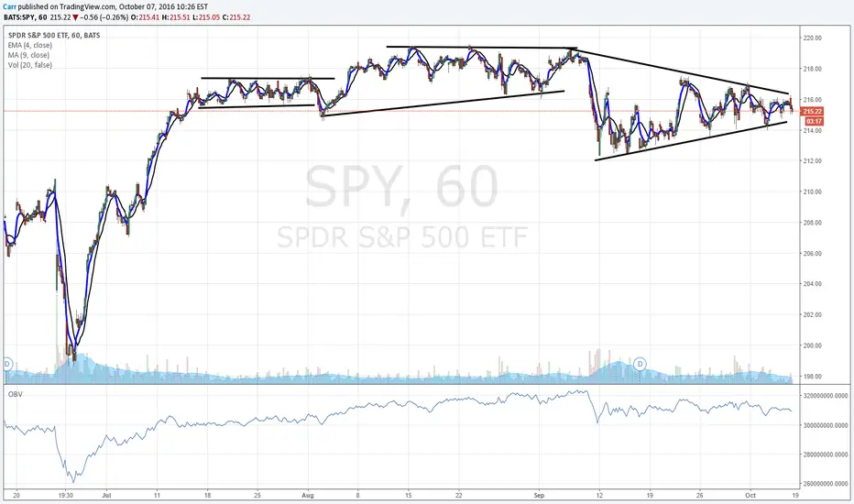The width and height of the screenshot is (854, 504).
Task: Click the date label 11 on time axis
Action: (157, 496)
